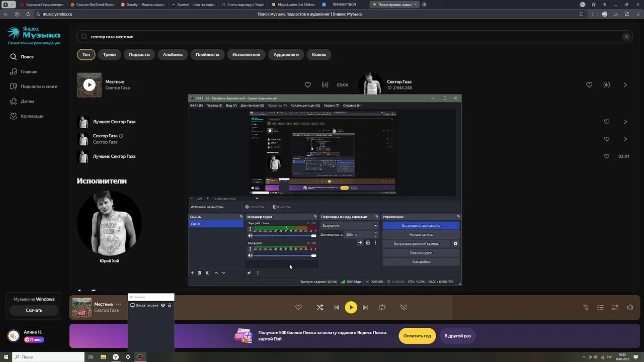Switch to Альбомы search tab
Image resolution: width=644 pixels, height=362 pixels.
173,54
